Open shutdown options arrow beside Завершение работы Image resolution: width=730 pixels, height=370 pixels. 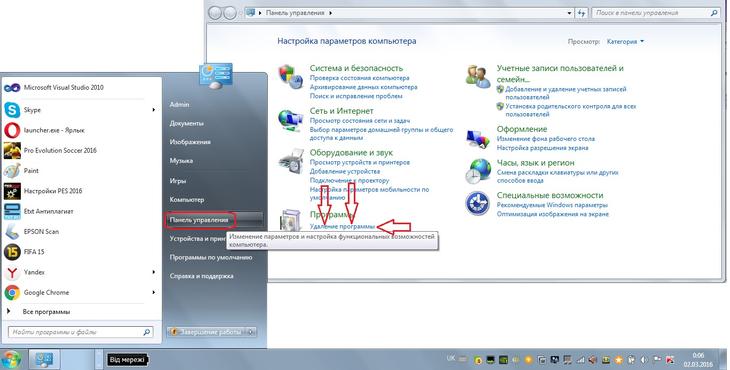251,332
